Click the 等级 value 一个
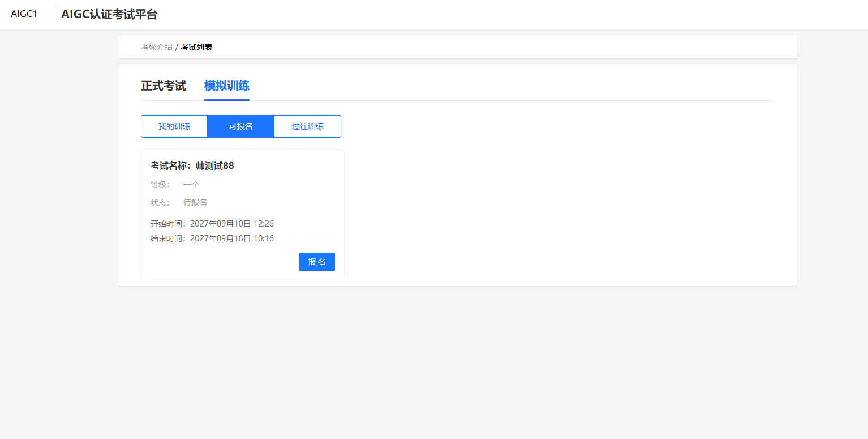 (191, 185)
